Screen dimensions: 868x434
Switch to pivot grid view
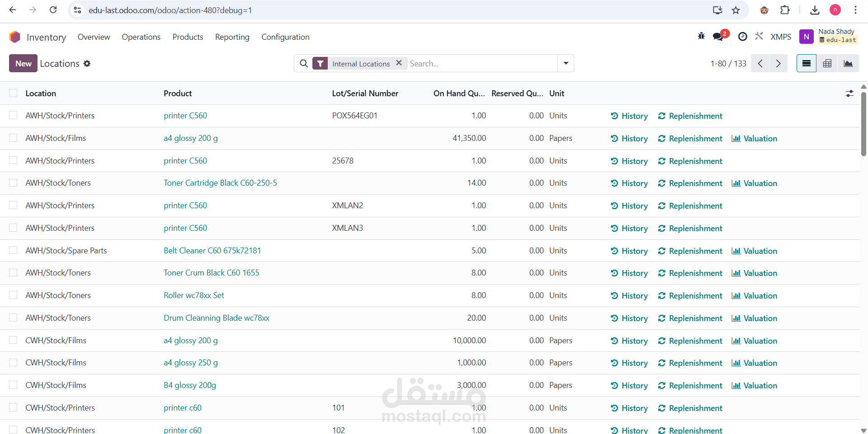click(x=827, y=64)
